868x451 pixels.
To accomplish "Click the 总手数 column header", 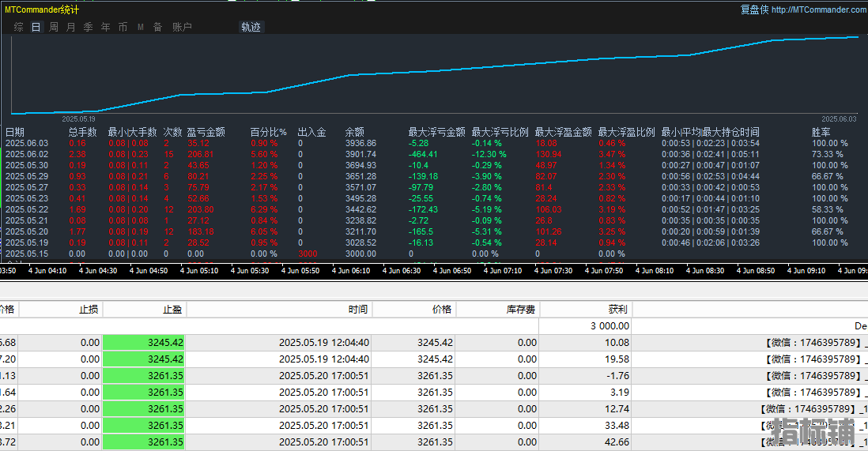I will click(82, 132).
